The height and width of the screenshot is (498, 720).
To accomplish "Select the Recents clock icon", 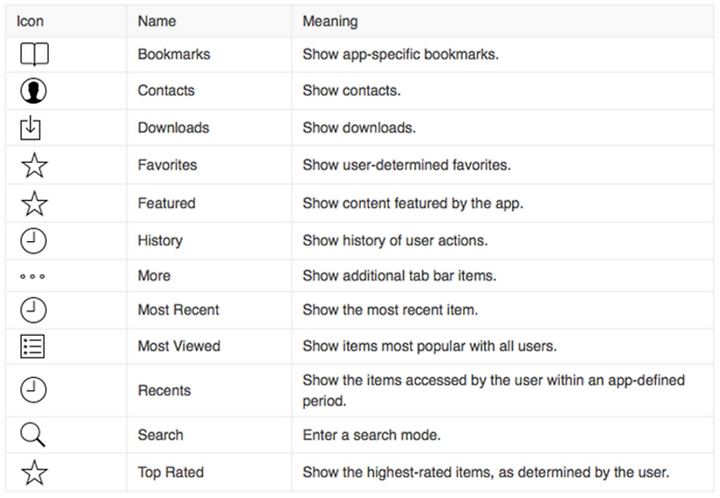I will coord(34,390).
